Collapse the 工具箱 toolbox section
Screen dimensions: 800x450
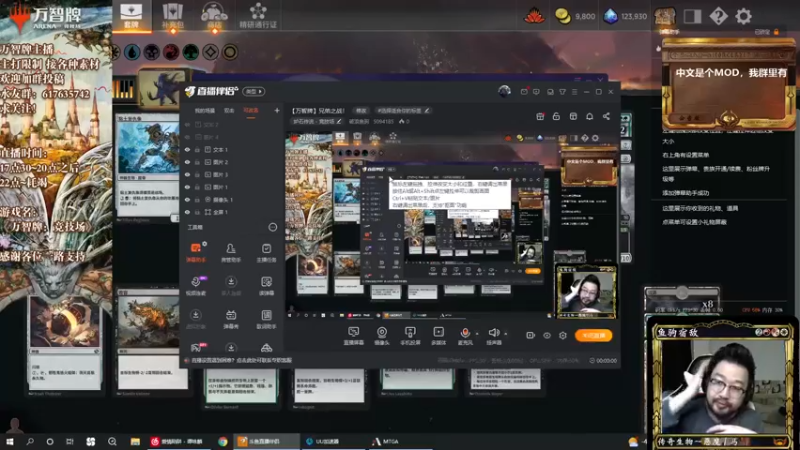click(x=272, y=227)
